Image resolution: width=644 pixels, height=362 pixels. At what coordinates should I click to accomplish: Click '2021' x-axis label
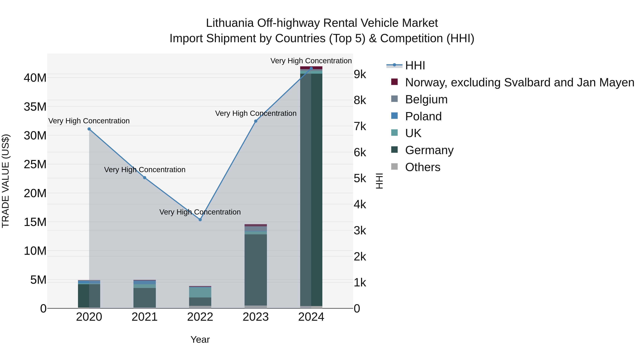point(145,317)
